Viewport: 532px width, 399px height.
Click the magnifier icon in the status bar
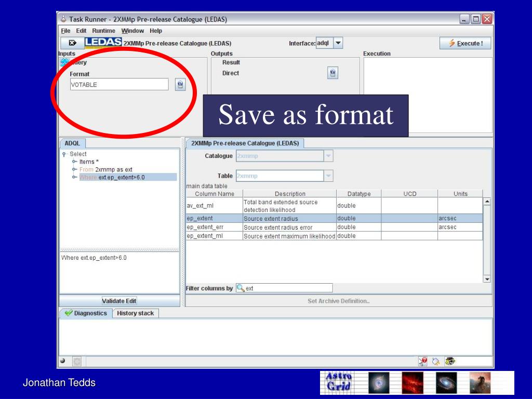436,362
